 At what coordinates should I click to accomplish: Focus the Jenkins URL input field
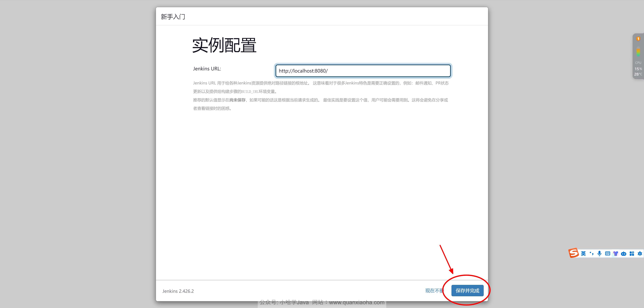[x=363, y=71]
